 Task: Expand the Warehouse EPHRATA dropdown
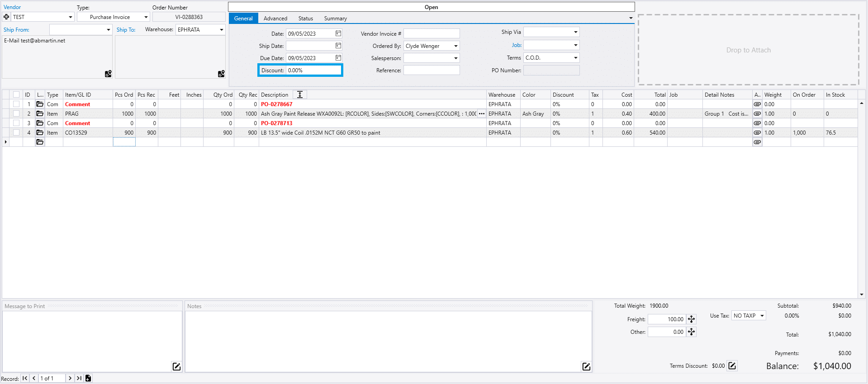point(221,30)
